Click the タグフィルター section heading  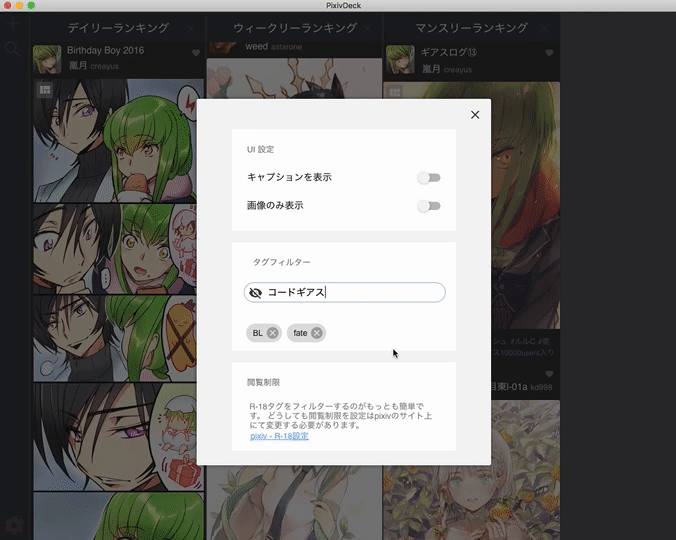282,262
